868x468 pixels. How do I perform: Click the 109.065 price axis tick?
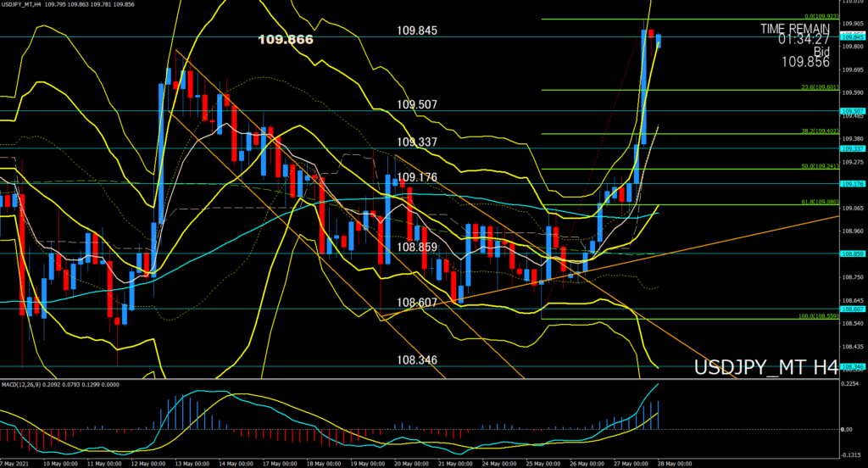pos(853,209)
